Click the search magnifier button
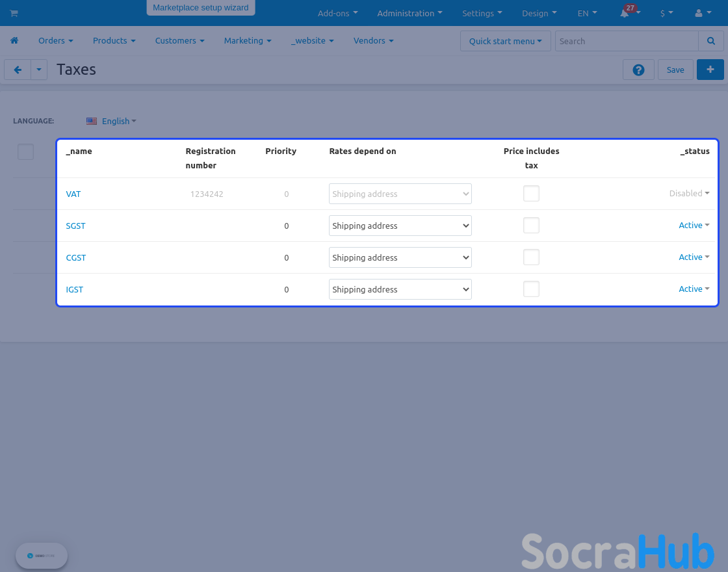The image size is (728, 572). coord(710,41)
